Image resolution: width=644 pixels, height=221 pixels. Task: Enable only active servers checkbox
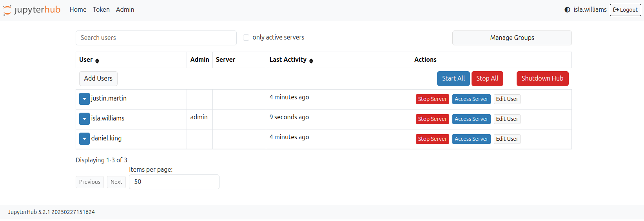(x=246, y=38)
